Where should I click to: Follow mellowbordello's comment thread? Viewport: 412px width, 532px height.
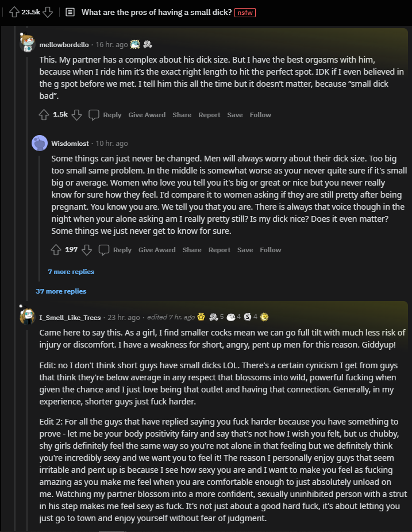tap(260, 115)
